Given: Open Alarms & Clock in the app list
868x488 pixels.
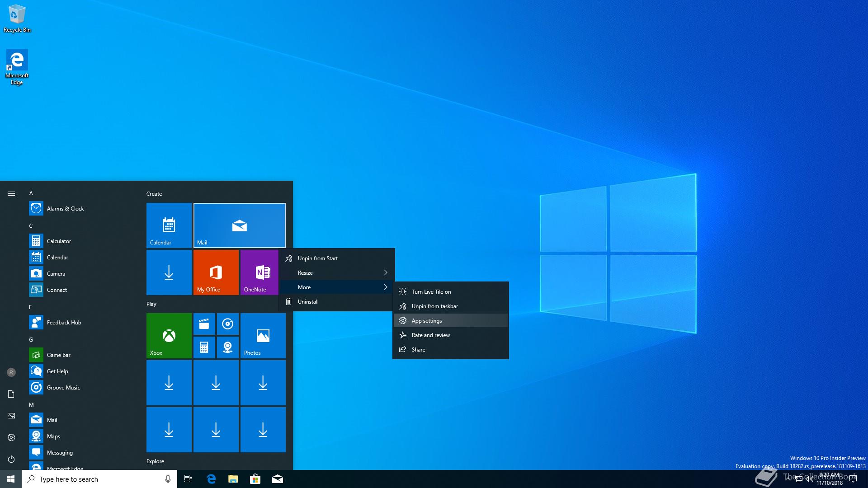Looking at the screenshot, I should pyautogui.click(x=81, y=208).
